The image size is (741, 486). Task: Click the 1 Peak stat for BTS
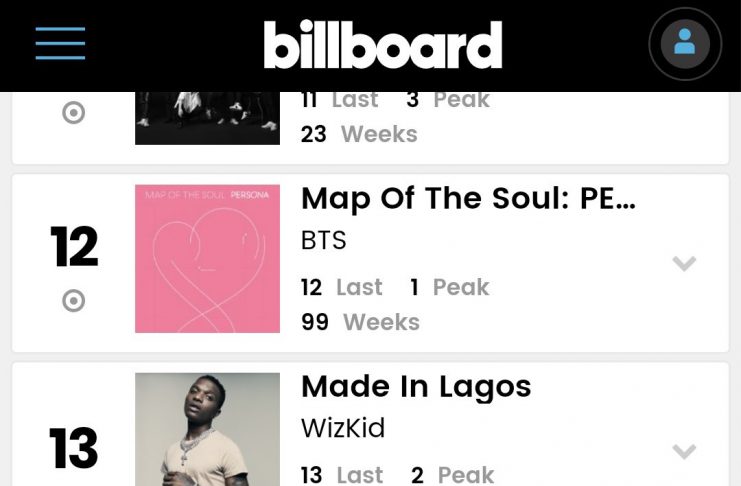point(449,287)
